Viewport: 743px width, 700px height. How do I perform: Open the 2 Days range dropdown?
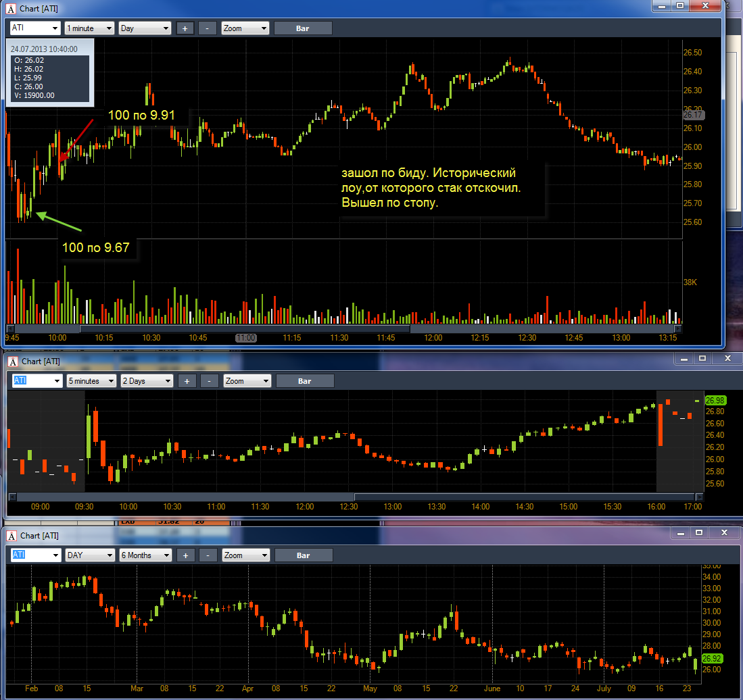click(x=147, y=381)
